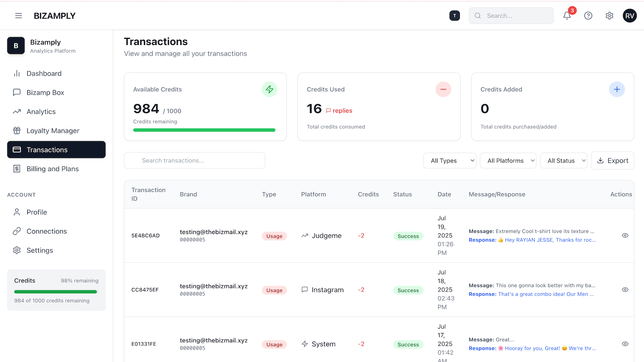
Task: Click the lightning icon on Available Credits card
Action: [x=270, y=89]
